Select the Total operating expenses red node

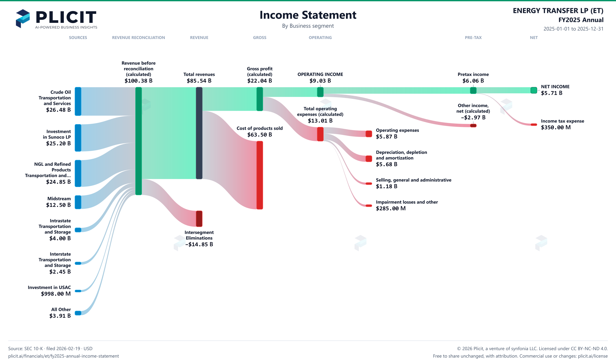point(320,134)
